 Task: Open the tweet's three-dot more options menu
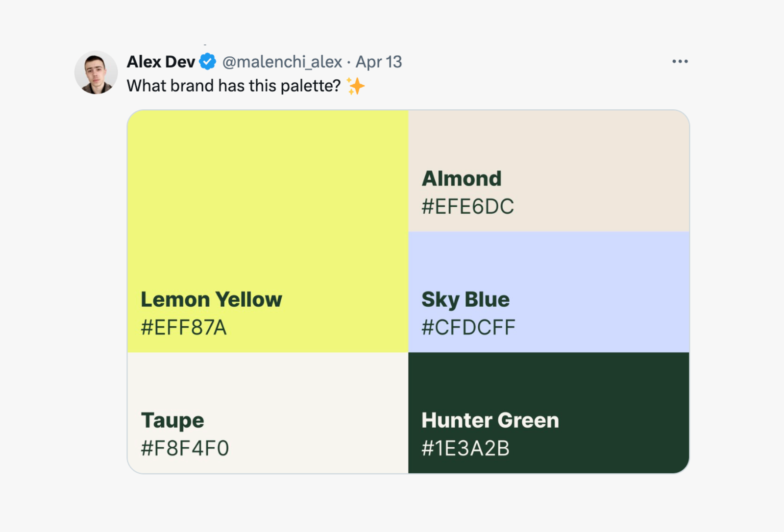(x=680, y=61)
